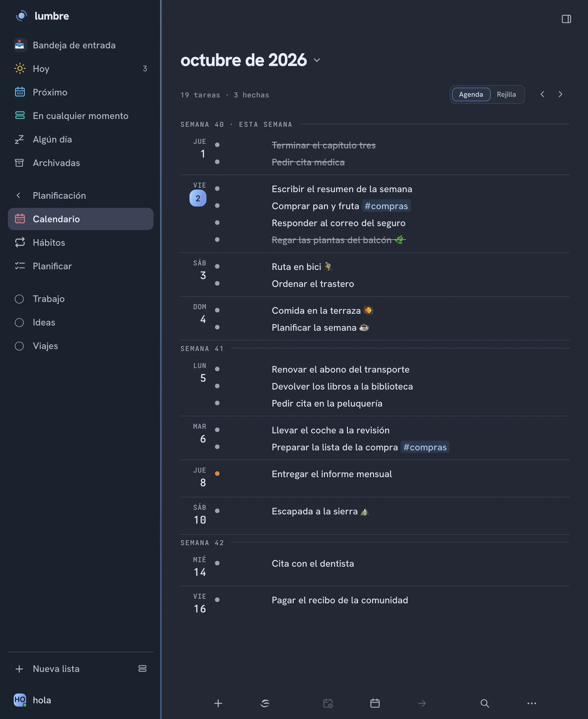Screen dimensions: 588x719
Task: Complete 'Entregar el informe mensual' orange bullet
Action: coord(217,473)
